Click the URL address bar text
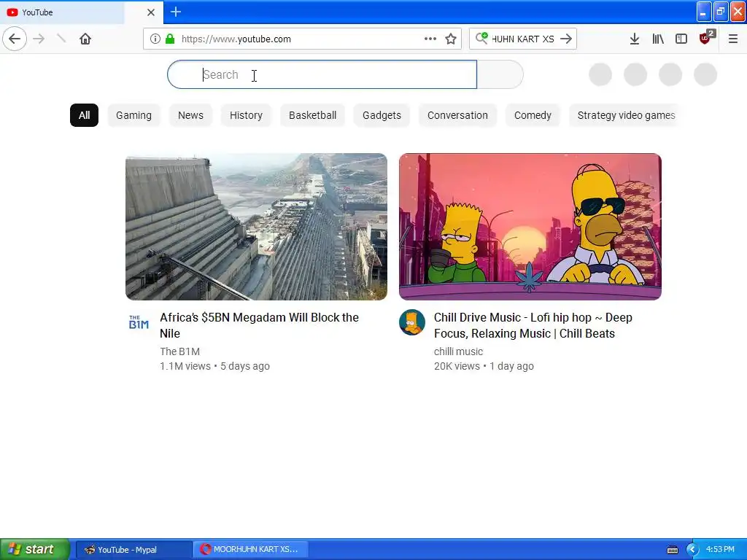 [x=236, y=39]
